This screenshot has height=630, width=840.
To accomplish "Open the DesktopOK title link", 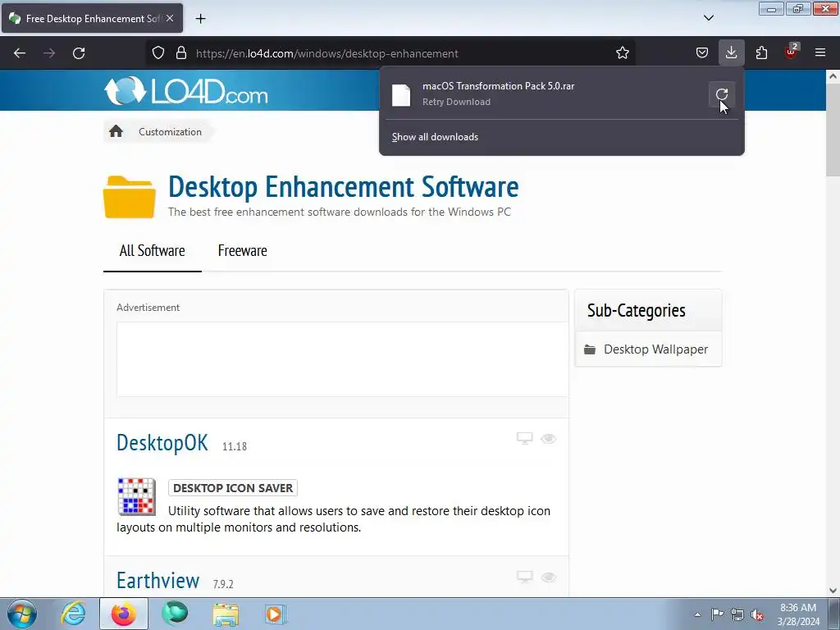I will tap(162, 443).
